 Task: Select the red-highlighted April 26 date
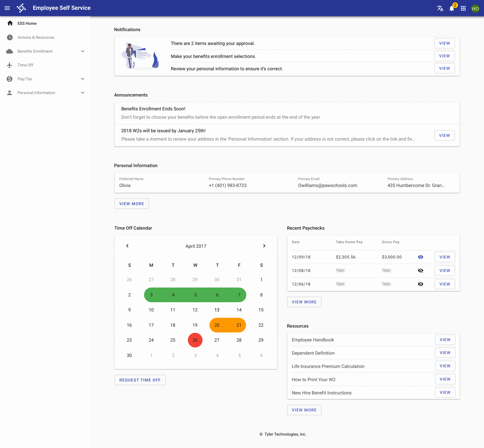pyautogui.click(x=195, y=340)
